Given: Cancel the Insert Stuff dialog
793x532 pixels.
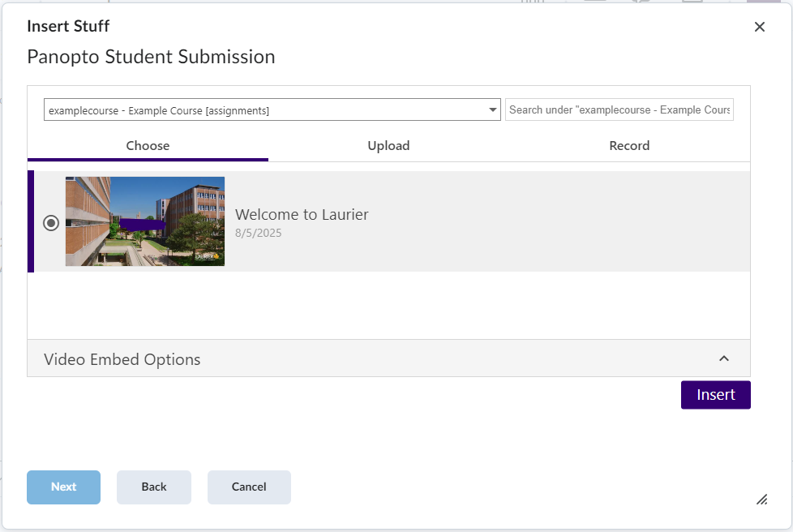Looking at the screenshot, I should (249, 487).
